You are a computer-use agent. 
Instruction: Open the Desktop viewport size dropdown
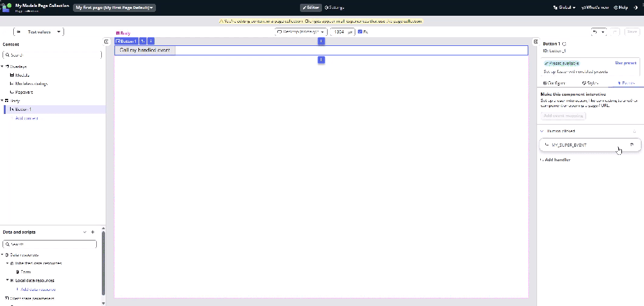[x=301, y=31]
